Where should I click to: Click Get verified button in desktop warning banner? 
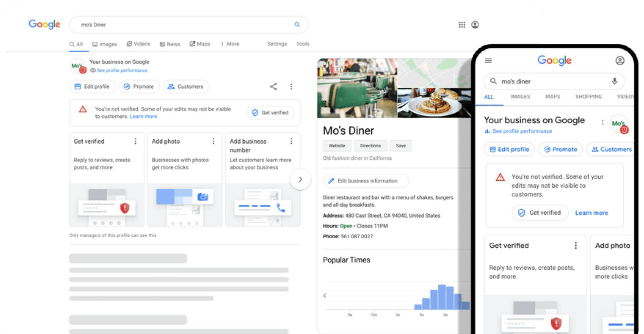coord(270,113)
